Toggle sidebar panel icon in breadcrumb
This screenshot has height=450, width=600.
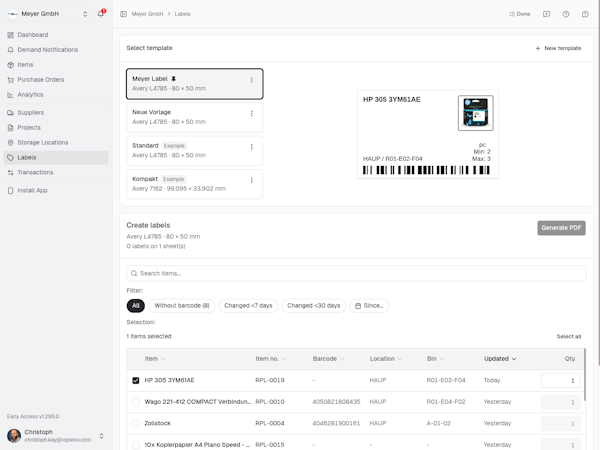[x=123, y=14]
